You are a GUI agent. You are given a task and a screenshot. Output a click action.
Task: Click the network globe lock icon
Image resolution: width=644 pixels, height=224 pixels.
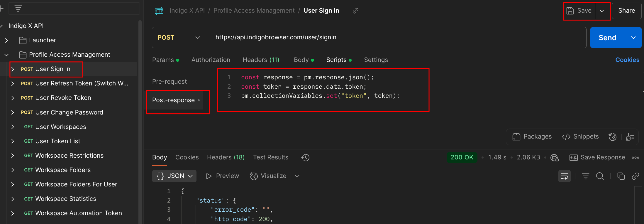tap(555, 158)
